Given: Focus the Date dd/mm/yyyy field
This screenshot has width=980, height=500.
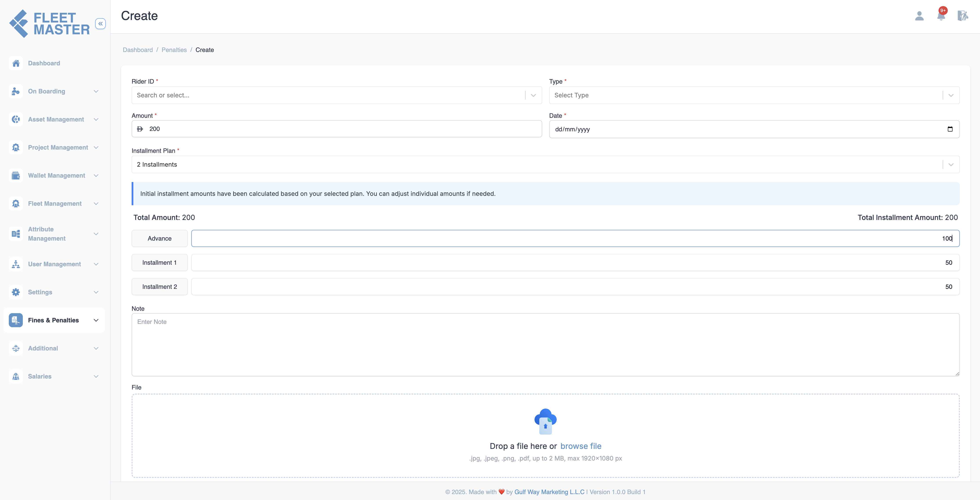Looking at the screenshot, I should [754, 129].
